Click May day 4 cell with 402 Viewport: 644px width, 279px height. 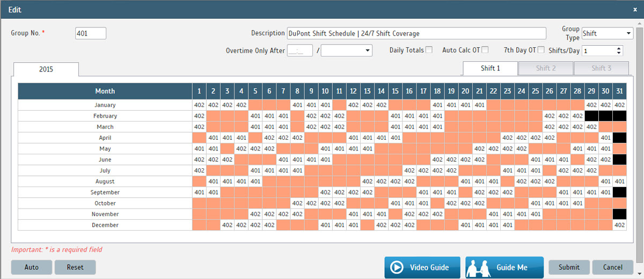[241, 149]
